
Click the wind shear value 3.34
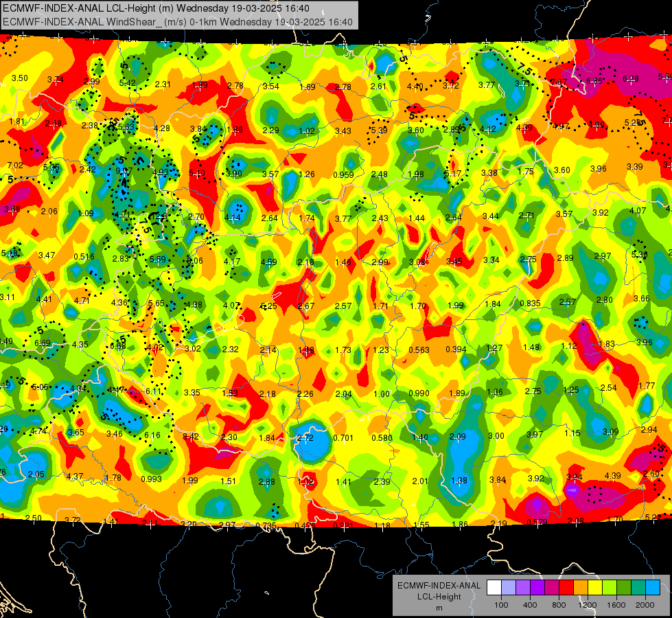point(491,260)
